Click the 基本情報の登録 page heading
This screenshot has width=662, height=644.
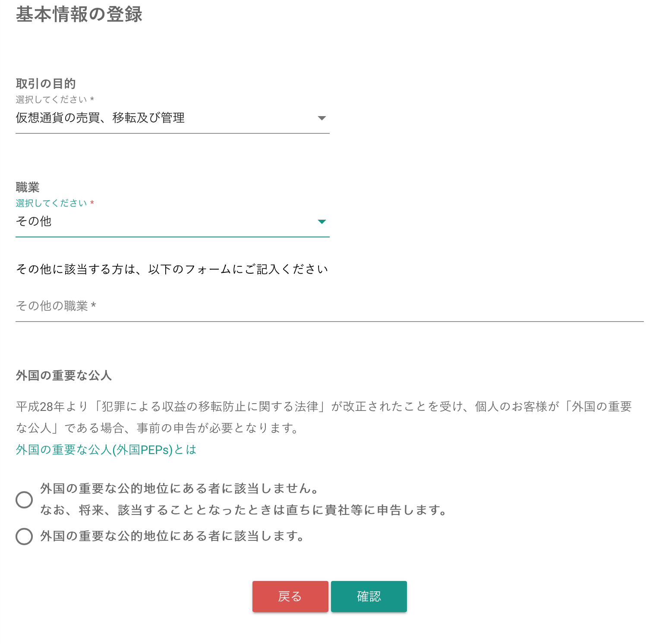(x=79, y=14)
